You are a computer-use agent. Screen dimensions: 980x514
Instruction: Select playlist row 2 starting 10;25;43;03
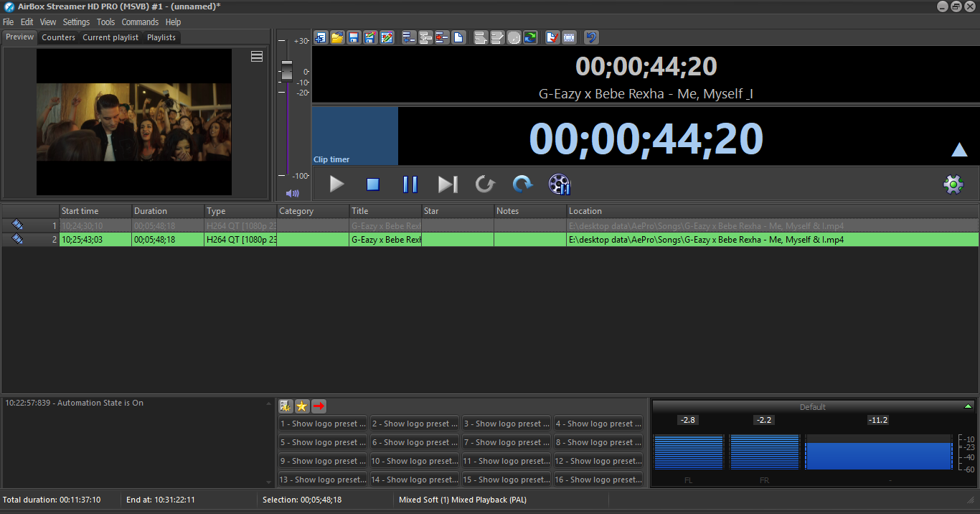click(x=490, y=240)
